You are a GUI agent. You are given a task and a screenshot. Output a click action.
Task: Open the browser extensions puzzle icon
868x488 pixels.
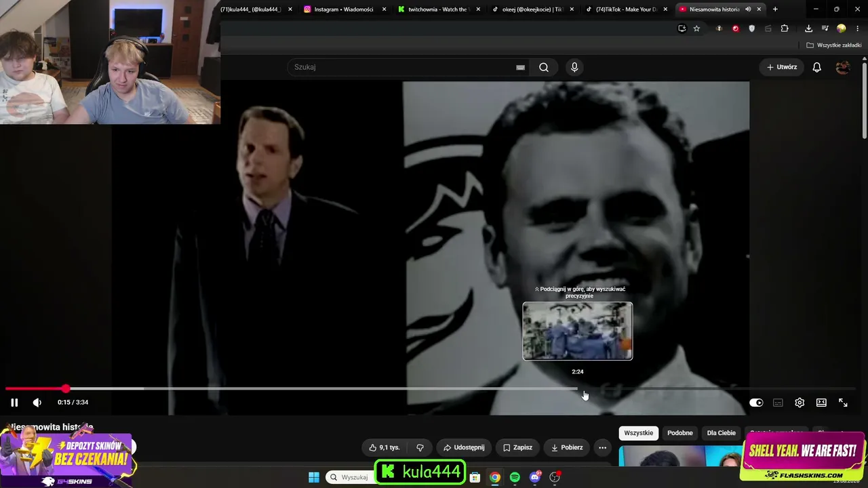click(x=785, y=28)
